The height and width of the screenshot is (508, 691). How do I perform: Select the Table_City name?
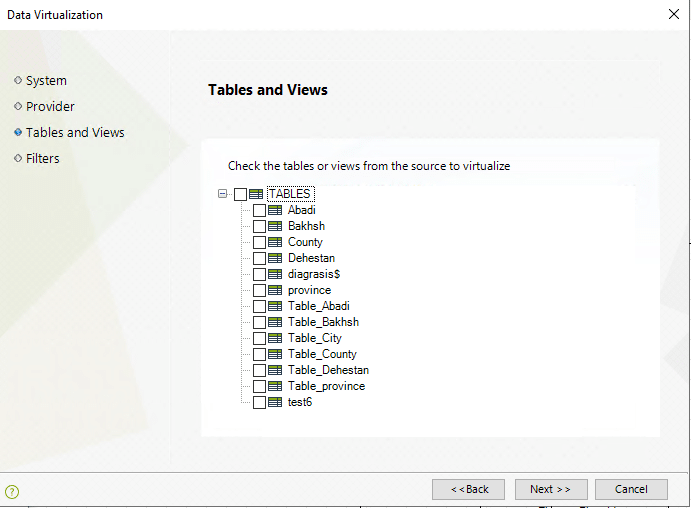(315, 338)
